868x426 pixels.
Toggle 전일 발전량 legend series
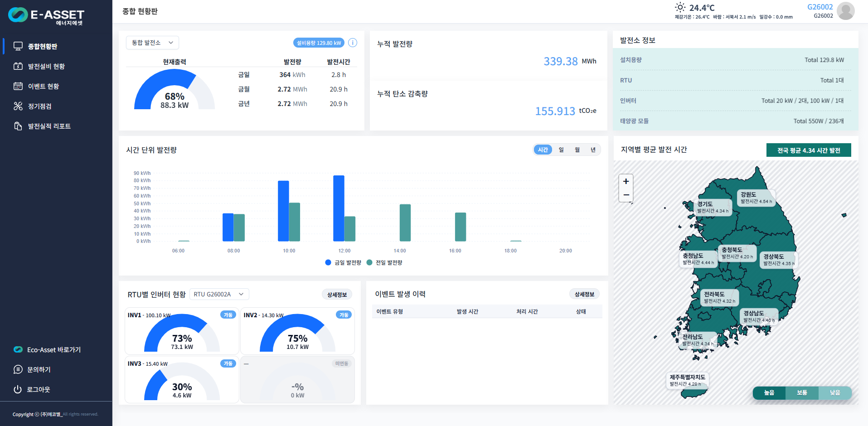click(384, 262)
